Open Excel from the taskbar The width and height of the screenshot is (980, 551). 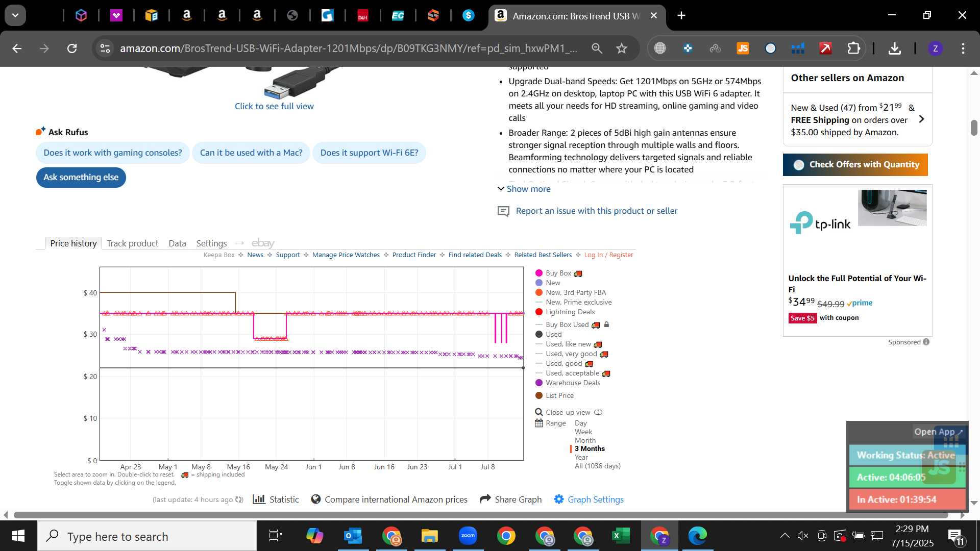tap(621, 536)
